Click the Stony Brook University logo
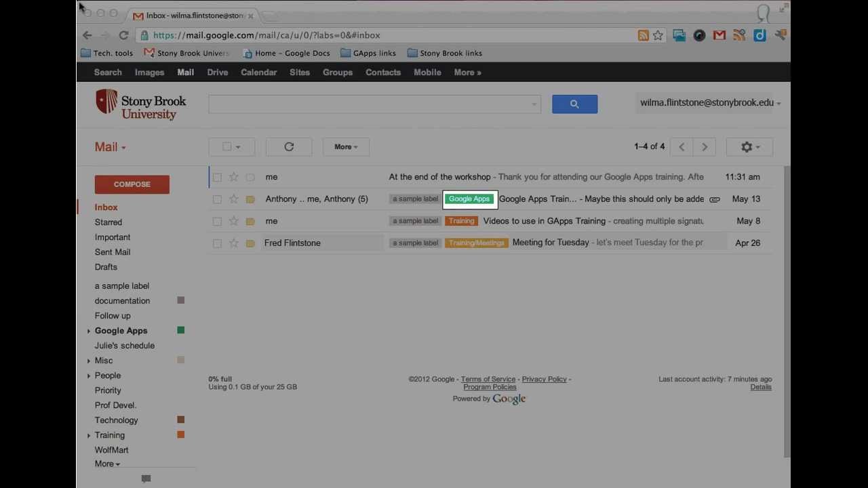 (140, 104)
